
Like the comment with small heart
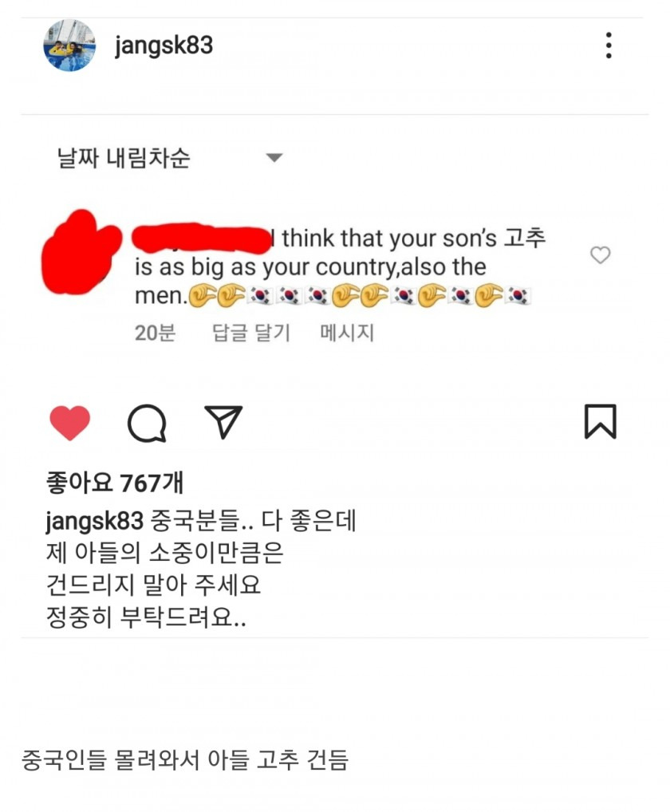tap(601, 254)
